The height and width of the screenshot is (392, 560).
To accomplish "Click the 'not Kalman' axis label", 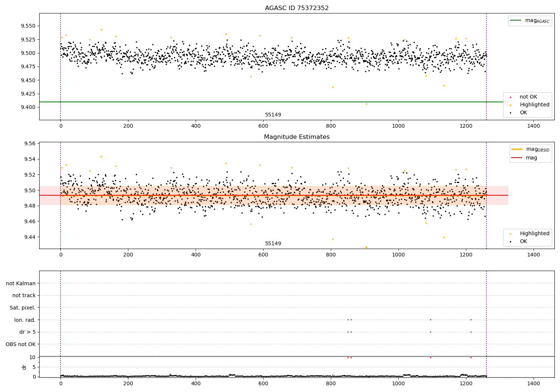I will [x=21, y=283].
